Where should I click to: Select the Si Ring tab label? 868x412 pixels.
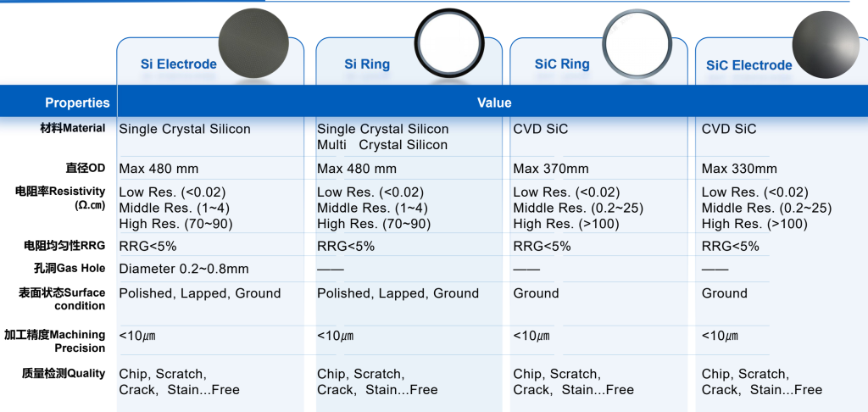367,64
